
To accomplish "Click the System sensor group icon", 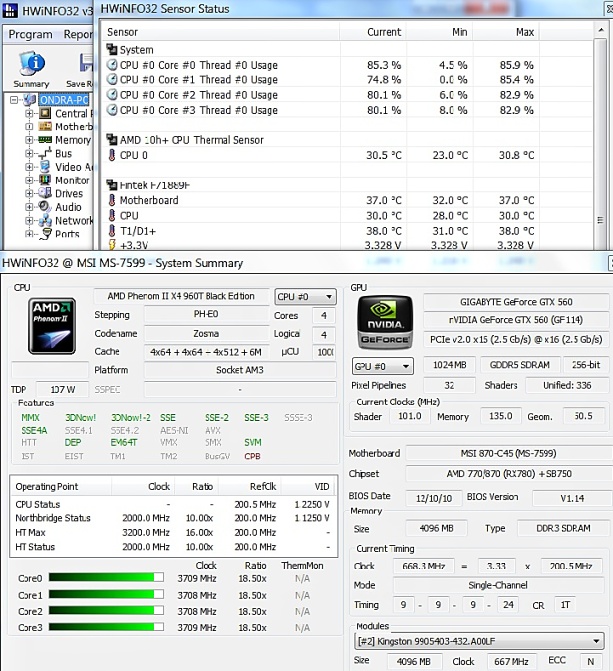I will (x=112, y=49).
